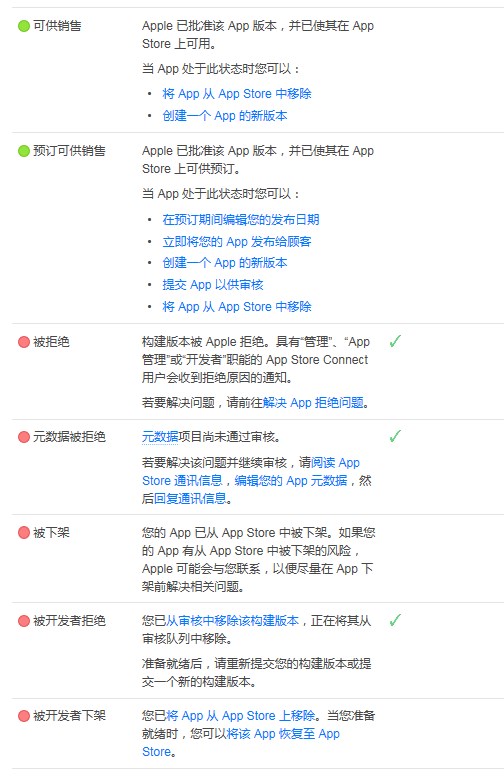Follow the 立即将您的 App 发布给顾客 link
The height and width of the screenshot is (779, 504).
(237, 241)
